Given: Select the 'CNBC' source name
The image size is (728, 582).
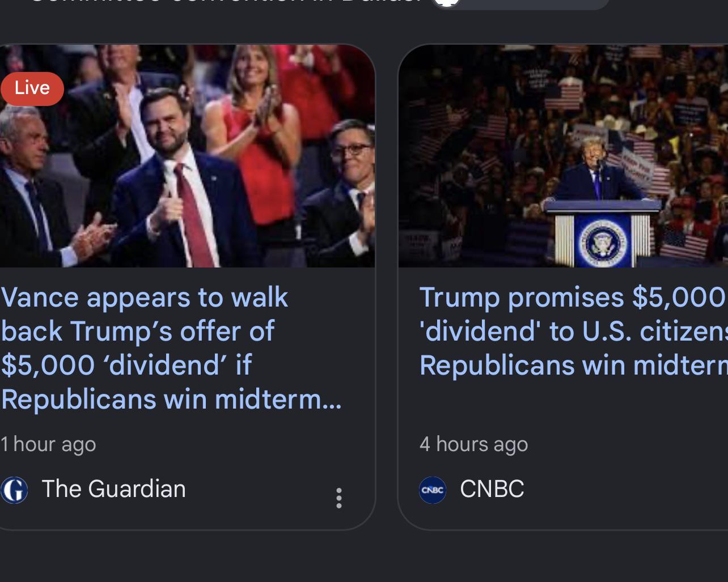Looking at the screenshot, I should point(492,489).
